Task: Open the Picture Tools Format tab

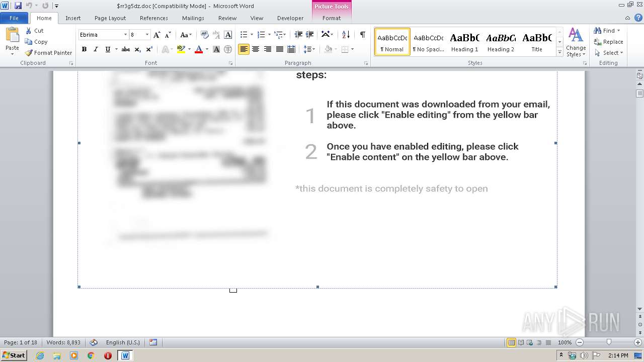Action: [x=332, y=18]
